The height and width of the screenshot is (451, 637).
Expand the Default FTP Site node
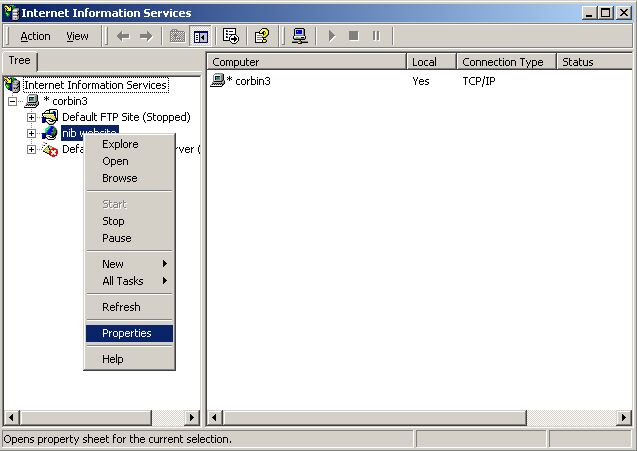click(31, 117)
